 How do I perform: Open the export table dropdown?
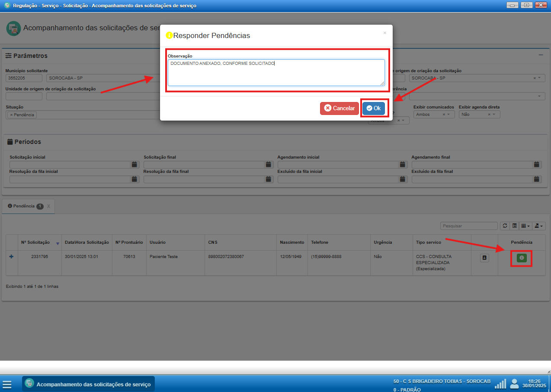[539, 226]
